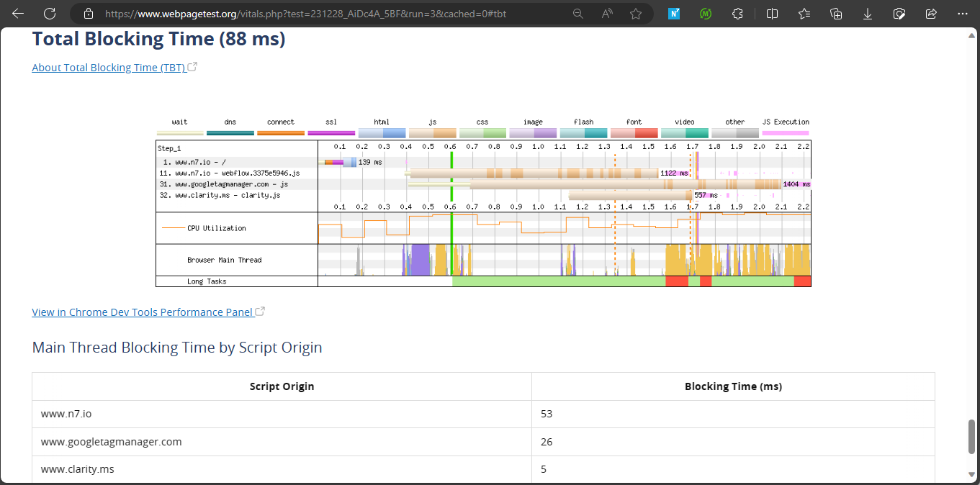Toggle split screen view
Viewport: 980px width, 485px height.
(772, 14)
